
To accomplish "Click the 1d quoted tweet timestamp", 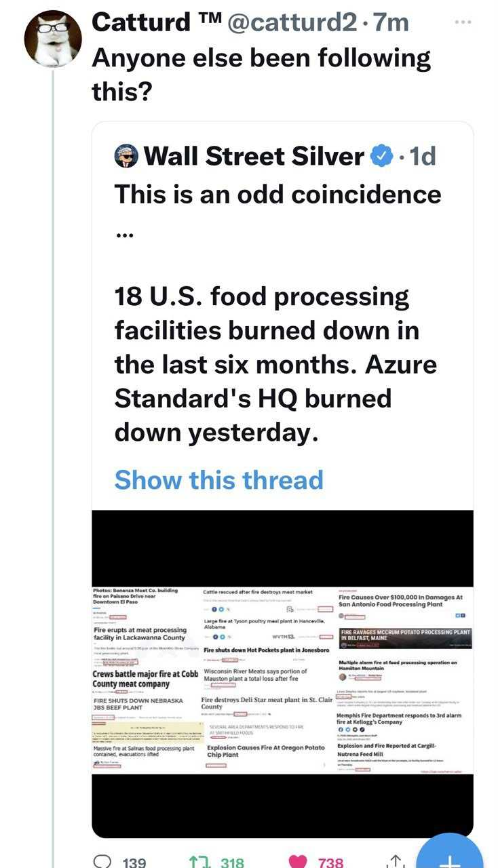I will pyautogui.click(x=423, y=157).
